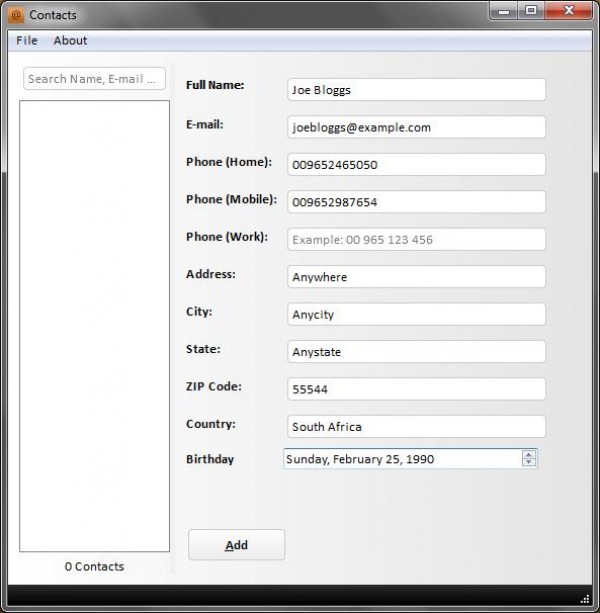Click the resize grip in the status bar
This screenshot has height=613, width=600.
tap(585, 599)
